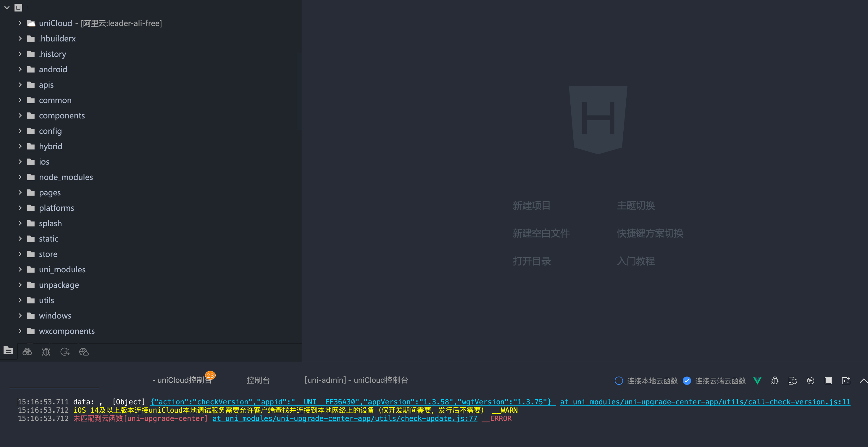
Task: Select the apis folder row
Action: (151, 85)
